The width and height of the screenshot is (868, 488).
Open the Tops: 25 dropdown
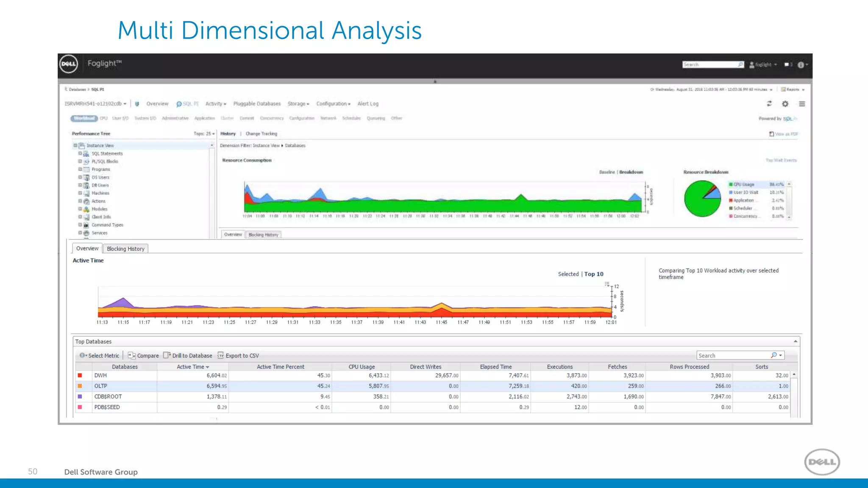204,133
